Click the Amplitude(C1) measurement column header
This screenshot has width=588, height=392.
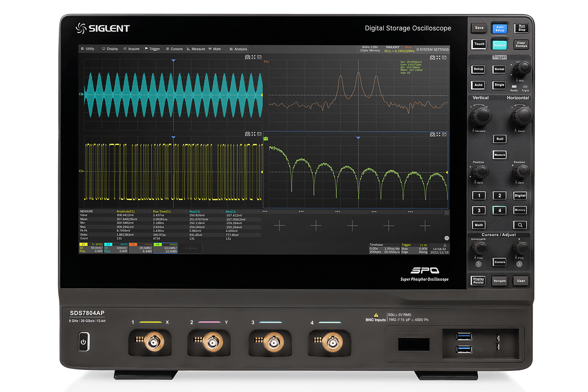(x=126, y=212)
